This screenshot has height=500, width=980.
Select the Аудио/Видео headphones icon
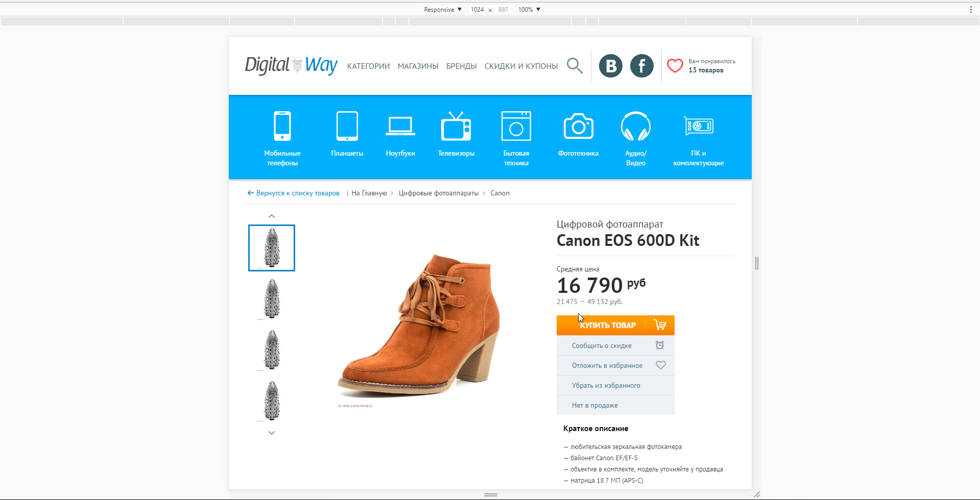[636, 126]
